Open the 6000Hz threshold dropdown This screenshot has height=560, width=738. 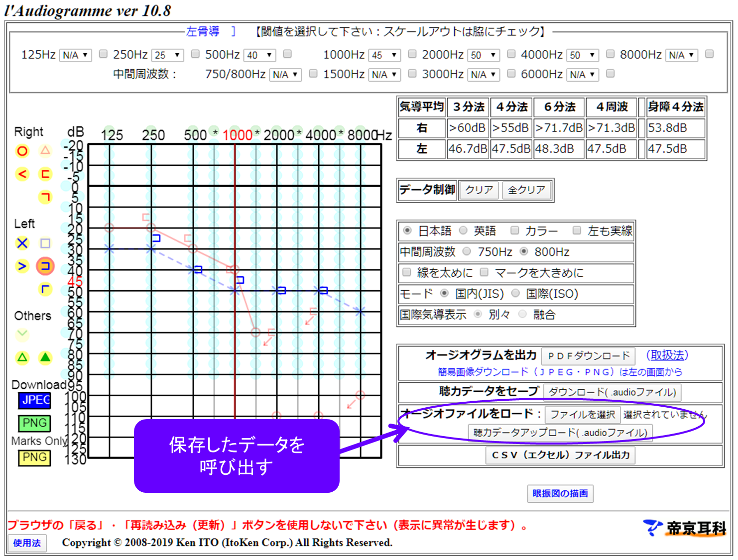tap(583, 75)
